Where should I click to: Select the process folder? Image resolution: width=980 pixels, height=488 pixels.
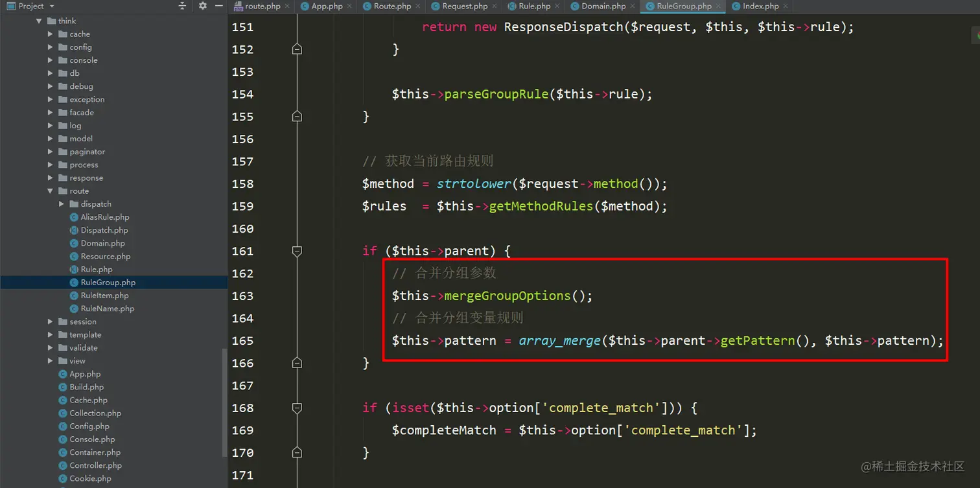pos(84,165)
